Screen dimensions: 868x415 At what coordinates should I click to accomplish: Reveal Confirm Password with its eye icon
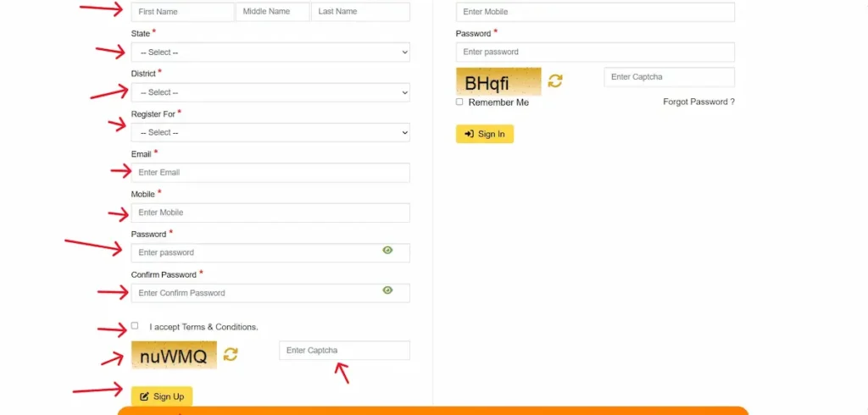387,290
